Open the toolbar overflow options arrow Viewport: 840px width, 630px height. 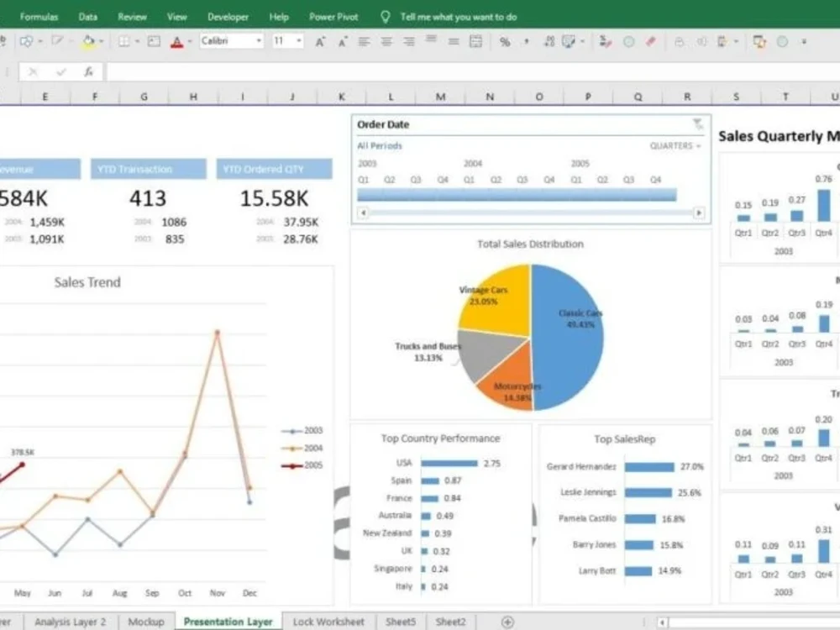point(804,41)
